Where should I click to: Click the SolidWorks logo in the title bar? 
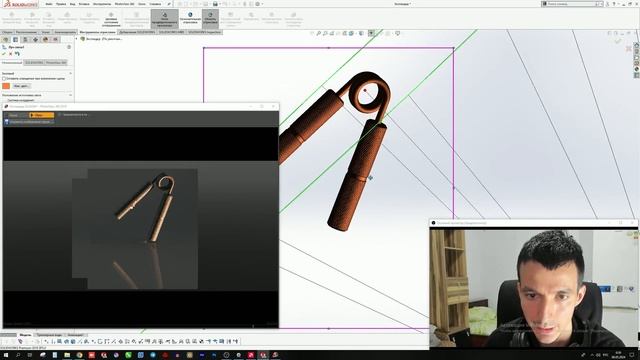(x=20, y=4)
